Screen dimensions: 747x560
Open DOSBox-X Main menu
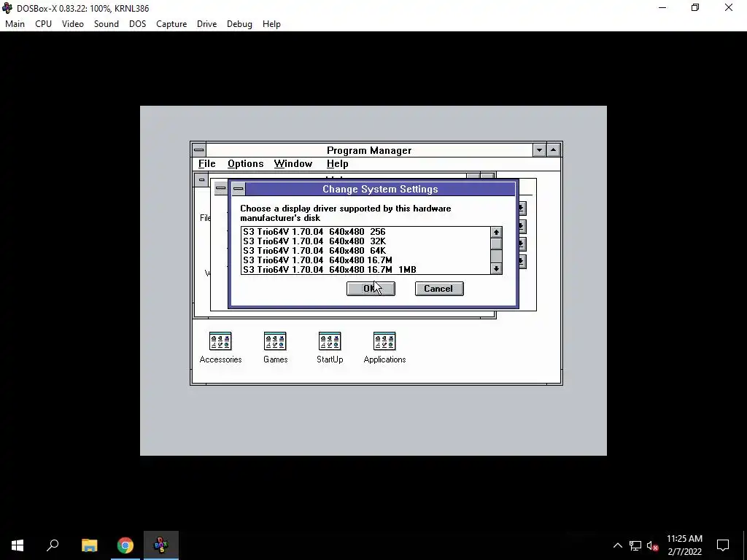pos(15,24)
